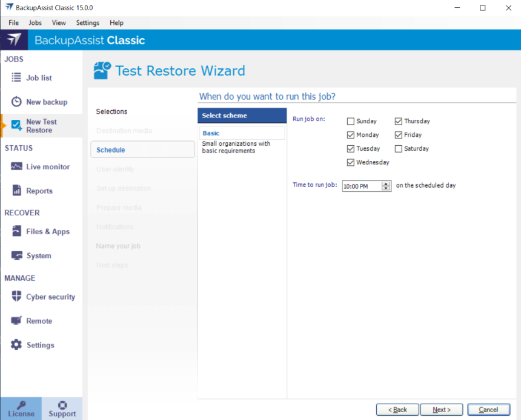Viewport: 521px width, 420px height.
Task: Disable the Wednesday checkbox
Action: pyautogui.click(x=351, y=162)
